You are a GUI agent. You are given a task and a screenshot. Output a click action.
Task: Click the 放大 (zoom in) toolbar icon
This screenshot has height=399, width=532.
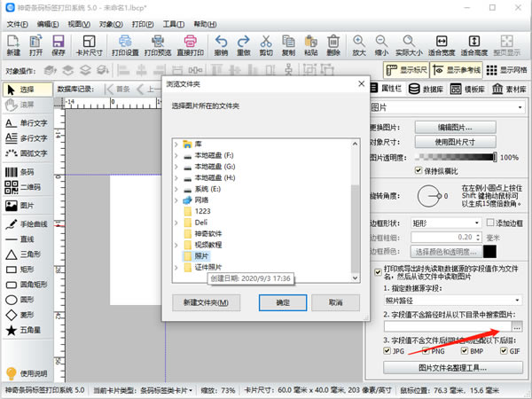[x=360, y=44]
